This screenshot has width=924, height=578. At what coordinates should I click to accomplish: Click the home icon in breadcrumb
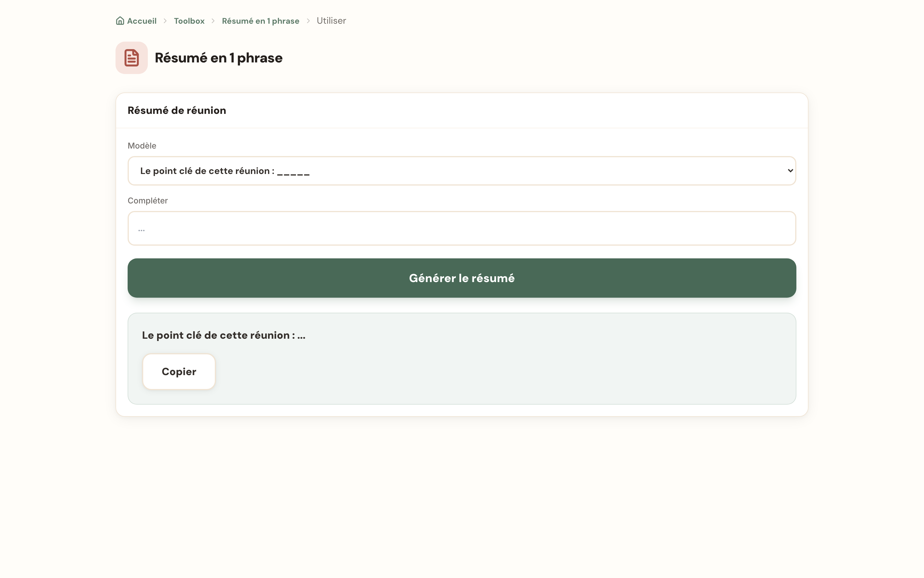120,21
